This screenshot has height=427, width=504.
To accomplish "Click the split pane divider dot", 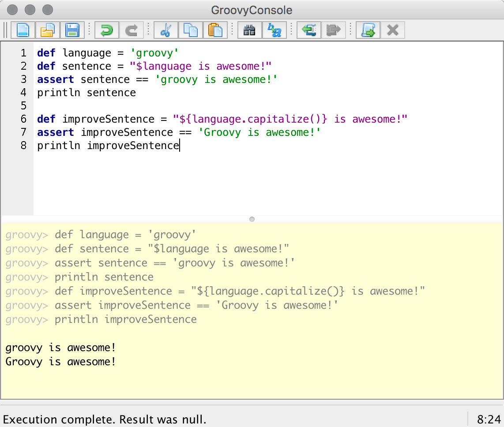I will 252,219.
